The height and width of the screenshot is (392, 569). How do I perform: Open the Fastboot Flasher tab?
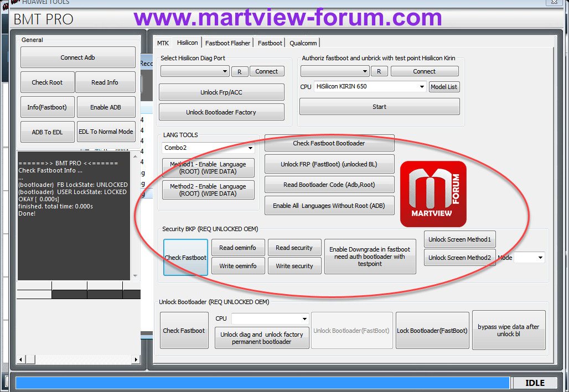tap(227, 43)
